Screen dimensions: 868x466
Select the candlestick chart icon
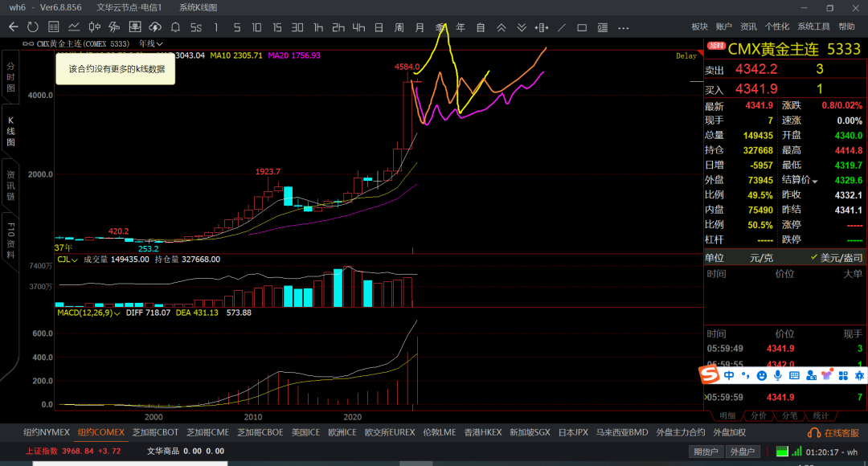[x=94, y=27]
